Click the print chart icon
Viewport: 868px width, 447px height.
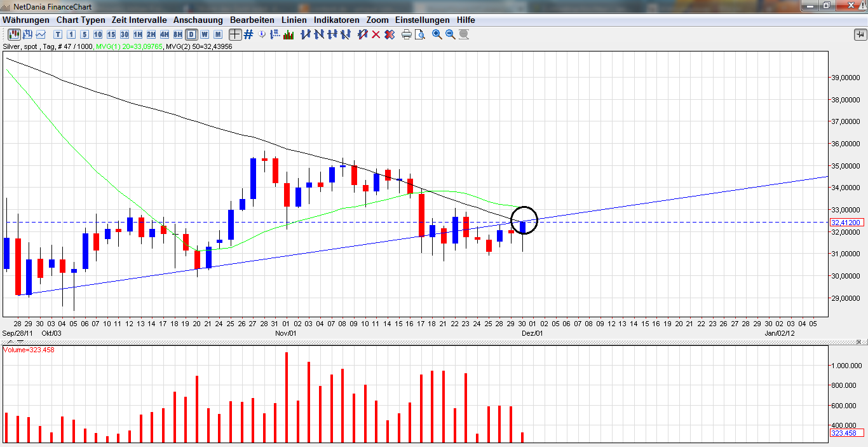[406, 34]
